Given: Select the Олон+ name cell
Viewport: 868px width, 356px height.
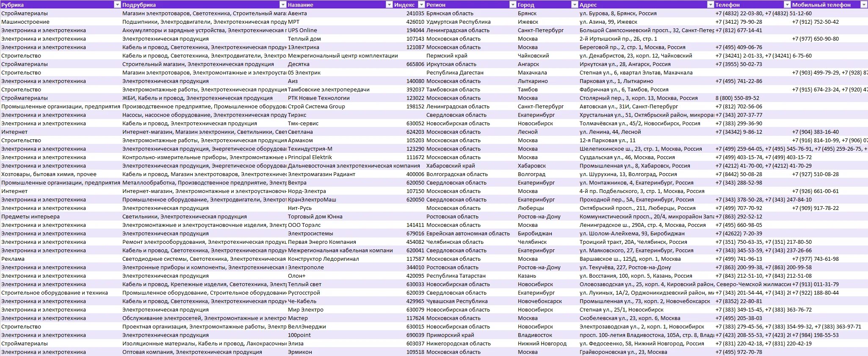Looking at the screenshot, I should click(340, 276).
